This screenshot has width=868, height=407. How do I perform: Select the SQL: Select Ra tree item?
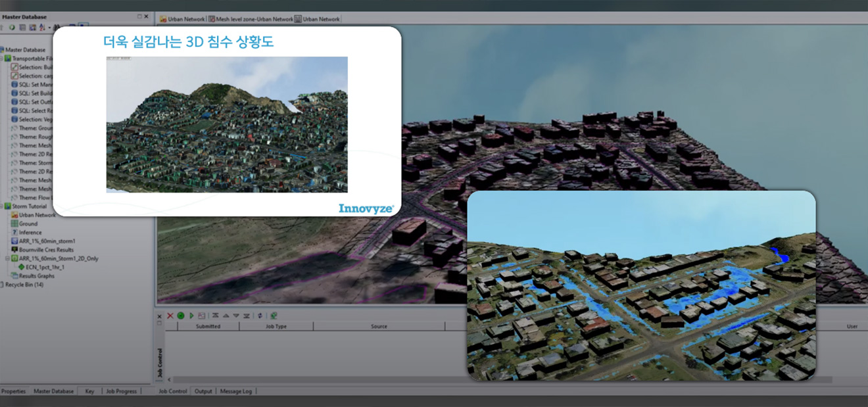(32, 110)
